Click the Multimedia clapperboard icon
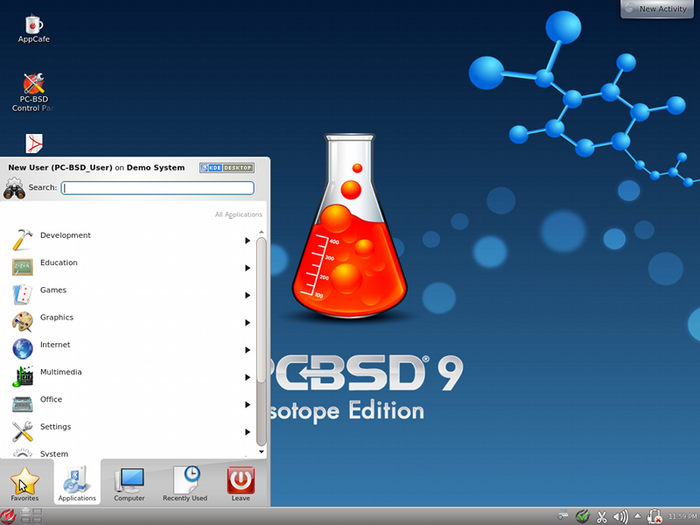Viewport: 700px width, 525px height. point(22,376)
